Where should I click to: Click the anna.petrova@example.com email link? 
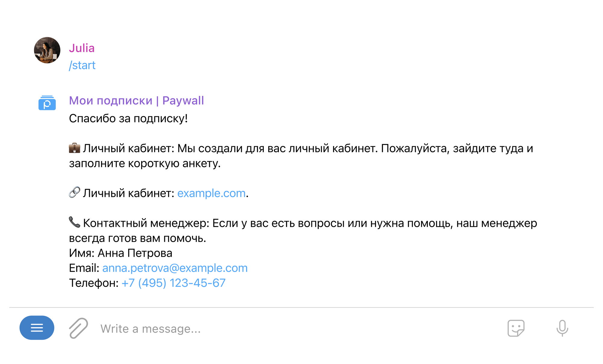click(x=175, y=268)
